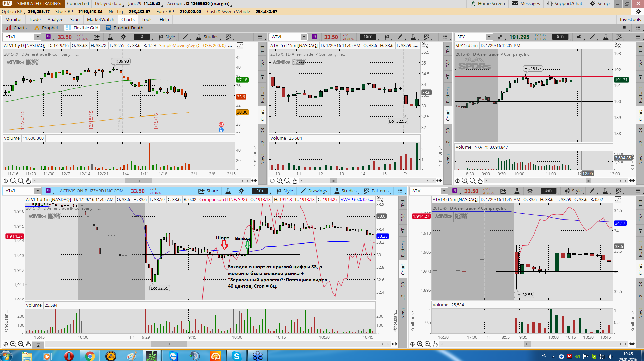This screenshot has width=644, height=361.
Task: Click Share in the ATVI 1m chart
Action: click(x=208, y=191)
